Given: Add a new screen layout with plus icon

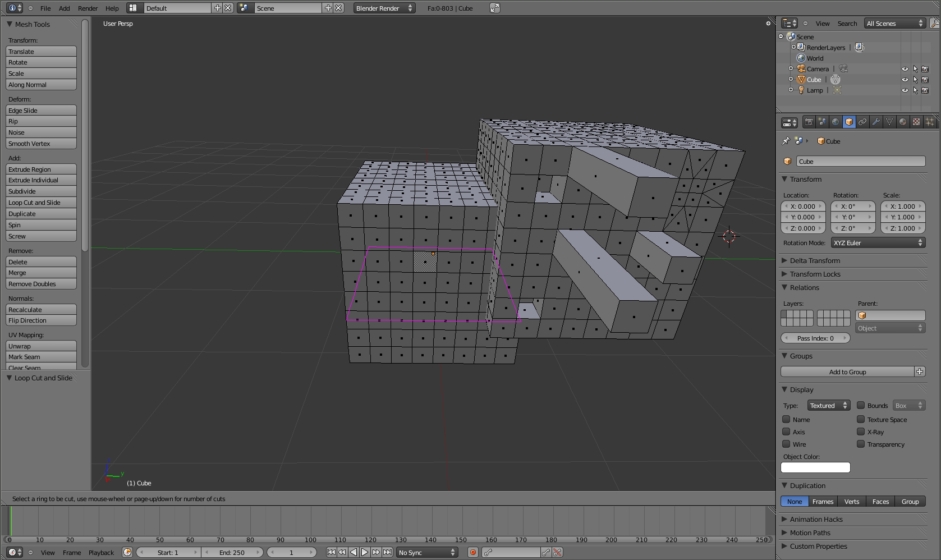Looking at the screenshot, I should 218,8.
